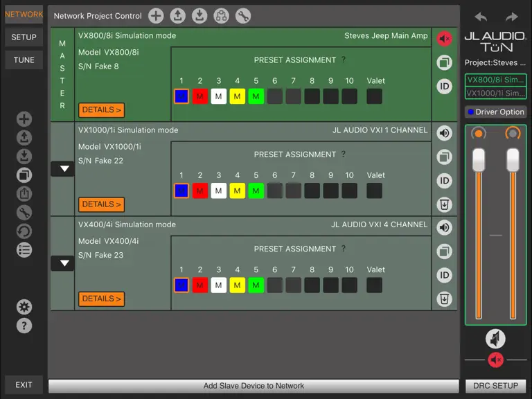
Task: Delete the VX400/4i device with trash icon
Action: (x=444, y=299)
